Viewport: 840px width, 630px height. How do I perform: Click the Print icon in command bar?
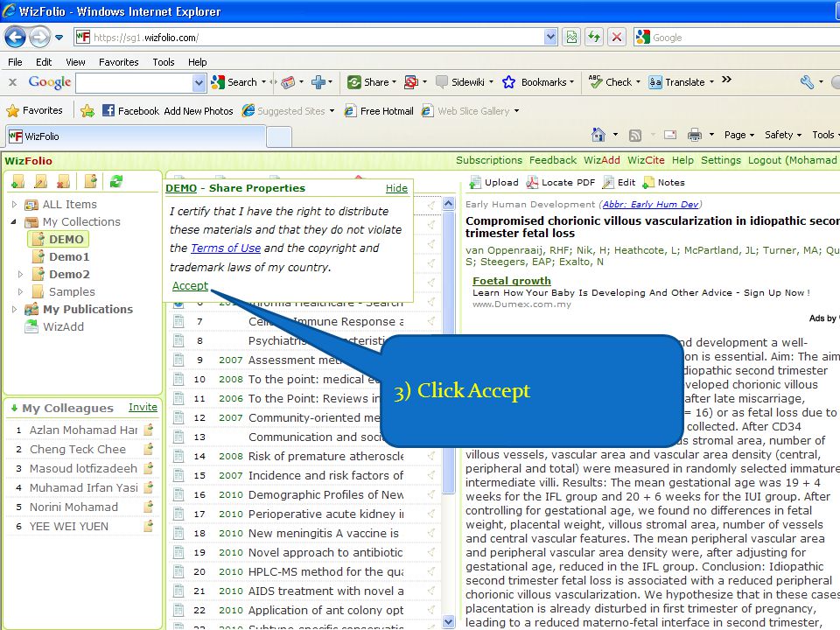694,135
